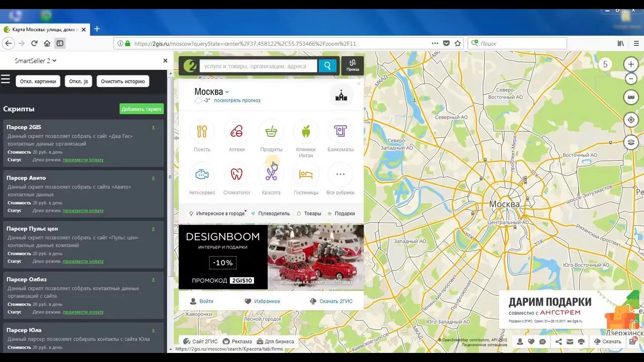Bookmark this page with the star
The height and width of the screenshot is (362, 644).
coord(457,43)
